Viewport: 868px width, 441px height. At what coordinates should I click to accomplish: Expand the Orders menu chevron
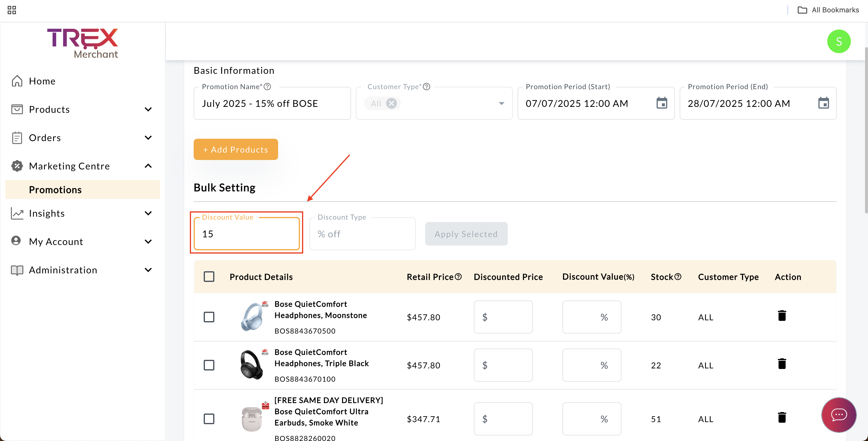tap(148, 138)
